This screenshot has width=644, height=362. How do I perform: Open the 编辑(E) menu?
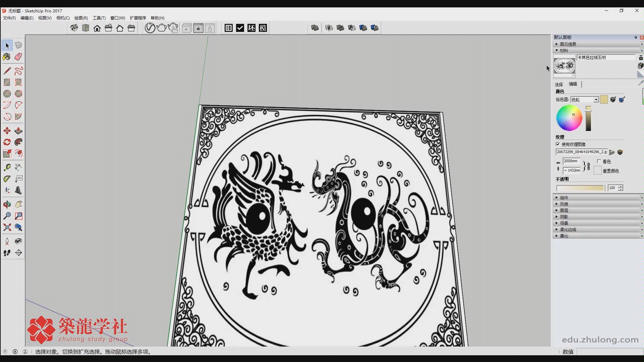pyautogui.click(x=27, y=18)
